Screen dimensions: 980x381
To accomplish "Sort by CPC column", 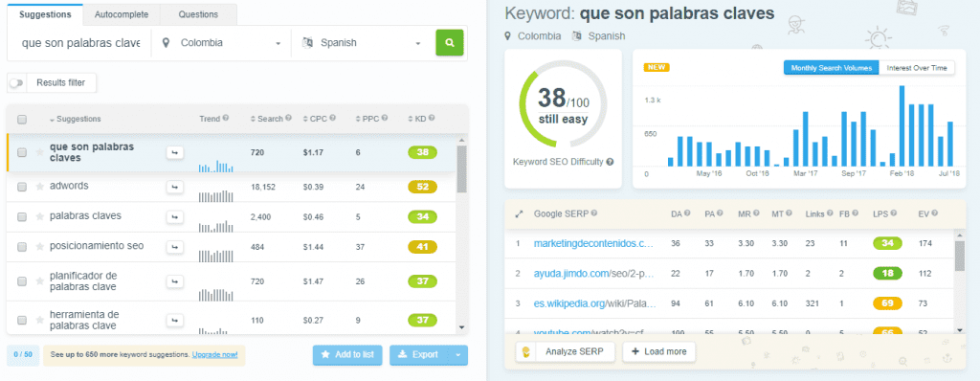I will 314,119.
